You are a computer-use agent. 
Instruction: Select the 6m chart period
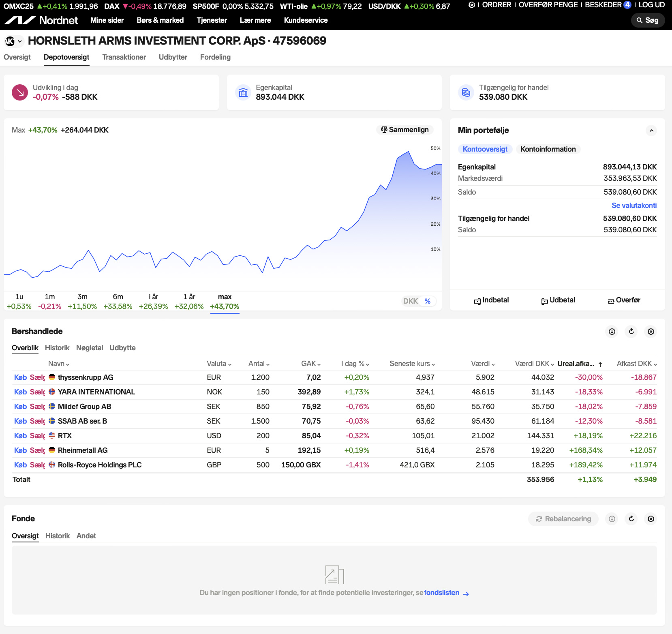[118, 302]
